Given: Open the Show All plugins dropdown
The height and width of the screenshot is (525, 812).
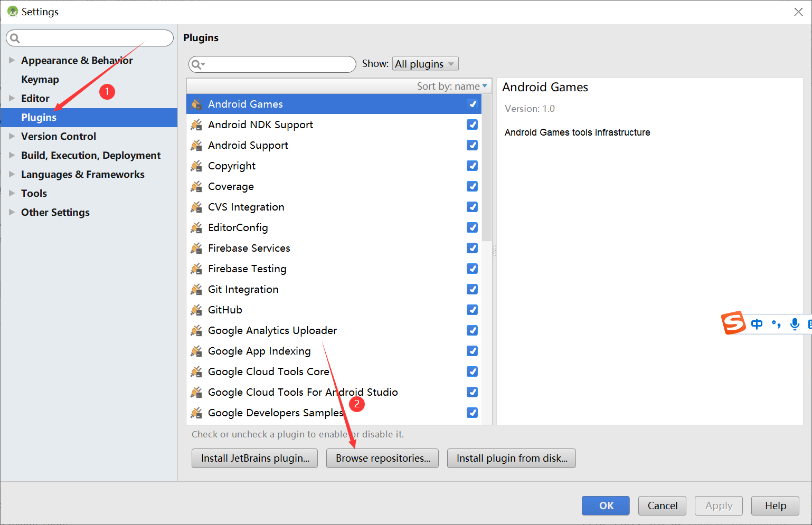Looking at the screenshot, I should point(425,64).
